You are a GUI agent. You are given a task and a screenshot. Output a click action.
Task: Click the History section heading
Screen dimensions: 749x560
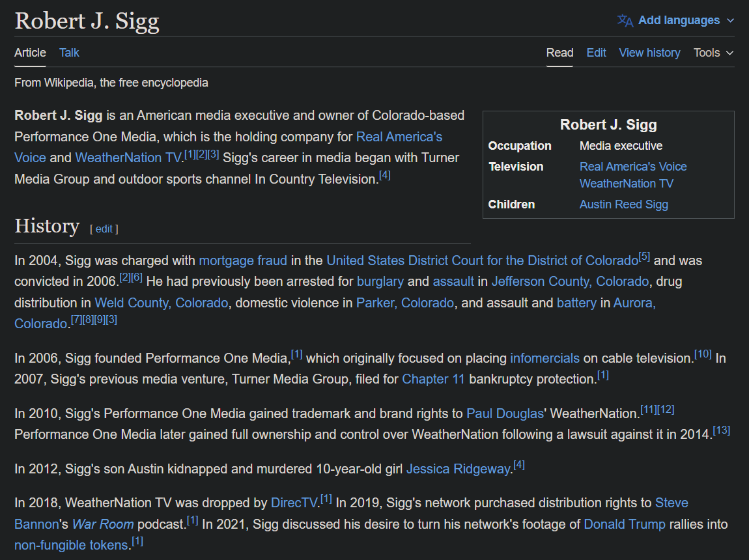pos(47,226)
